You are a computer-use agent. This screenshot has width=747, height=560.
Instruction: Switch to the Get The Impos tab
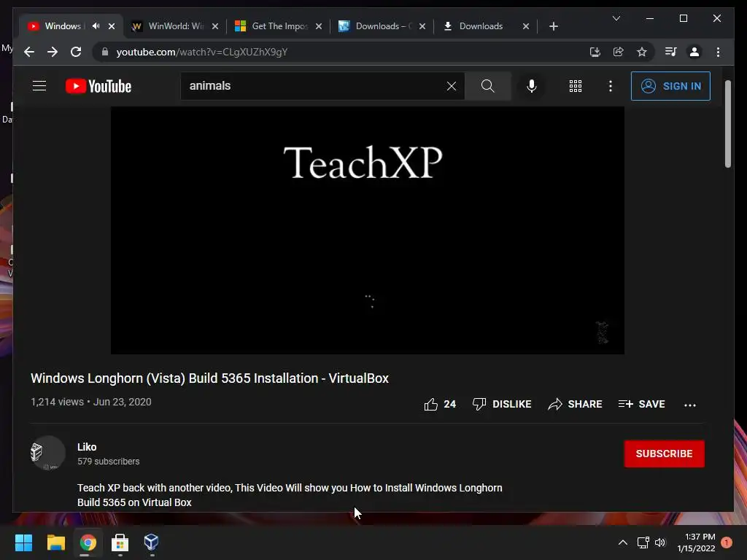tap(279, 26)
